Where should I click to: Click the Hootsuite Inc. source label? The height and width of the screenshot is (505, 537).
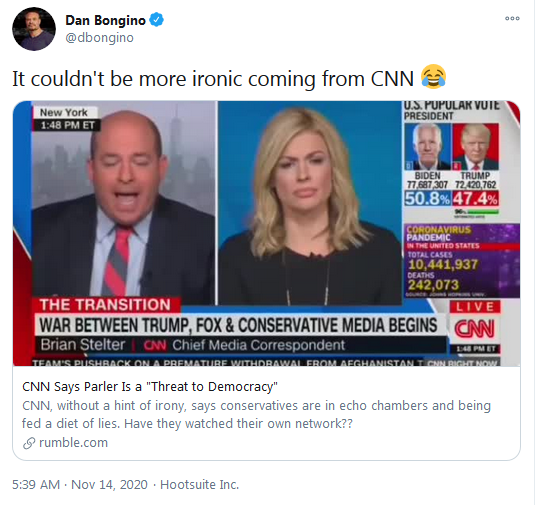[199, 484]
